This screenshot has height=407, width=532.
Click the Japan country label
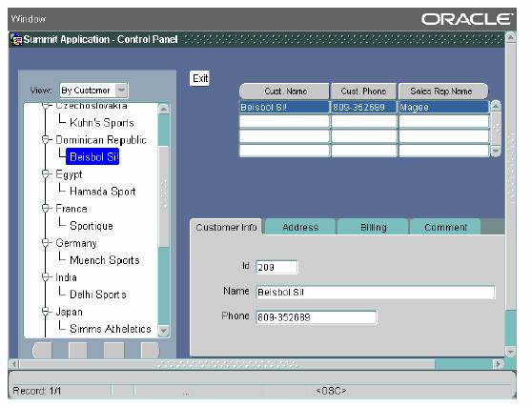pos(69,312)
